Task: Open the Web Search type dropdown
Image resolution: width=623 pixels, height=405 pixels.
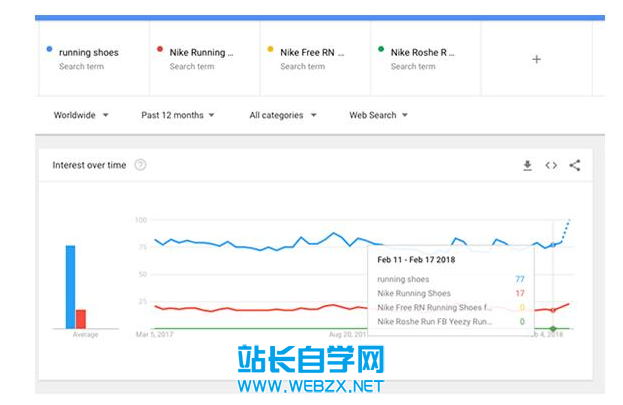Action: [x=378, y=115]
